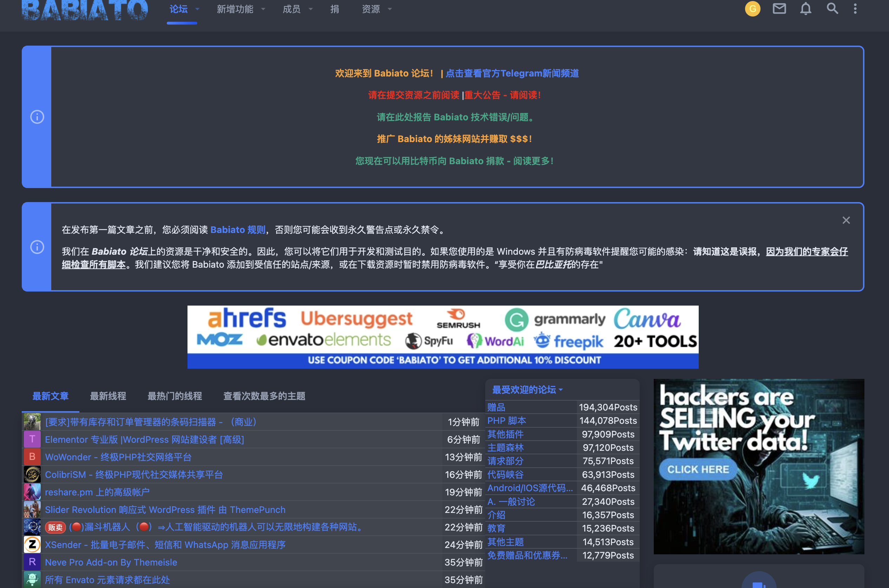
Task: Open the 报告 Babiato 技术错误 link
Action: click(456, 117)
